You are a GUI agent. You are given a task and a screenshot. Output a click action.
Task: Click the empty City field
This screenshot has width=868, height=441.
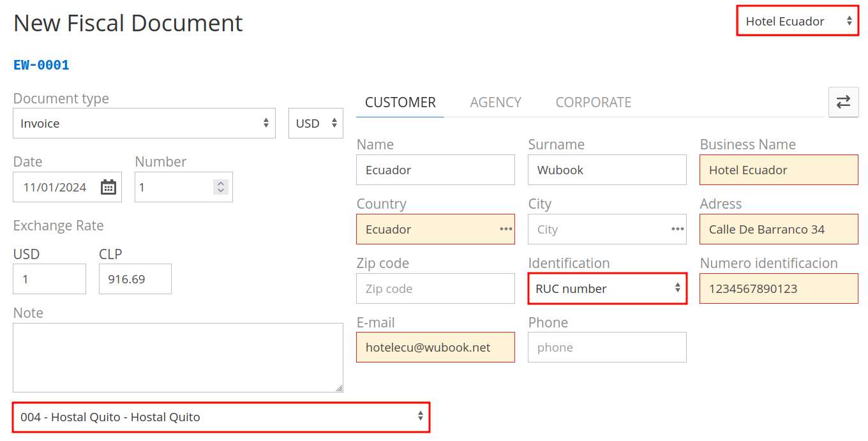608,229
